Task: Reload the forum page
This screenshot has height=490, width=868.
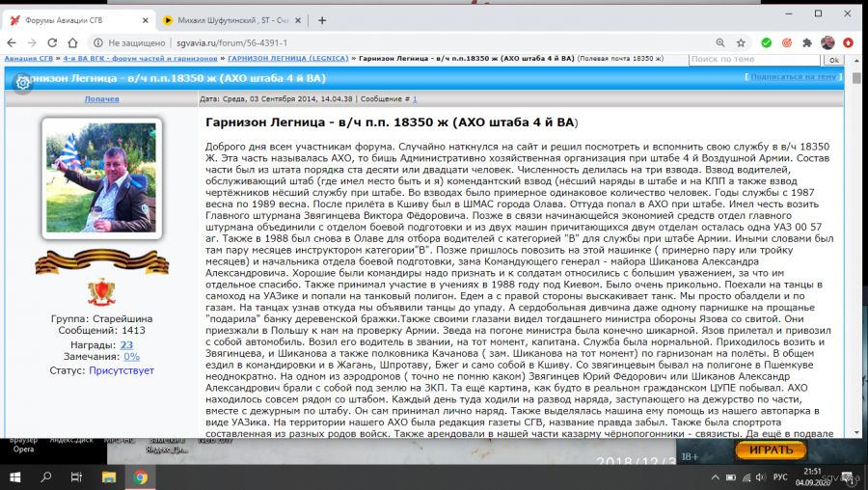Action: click(x=52, y=42)
